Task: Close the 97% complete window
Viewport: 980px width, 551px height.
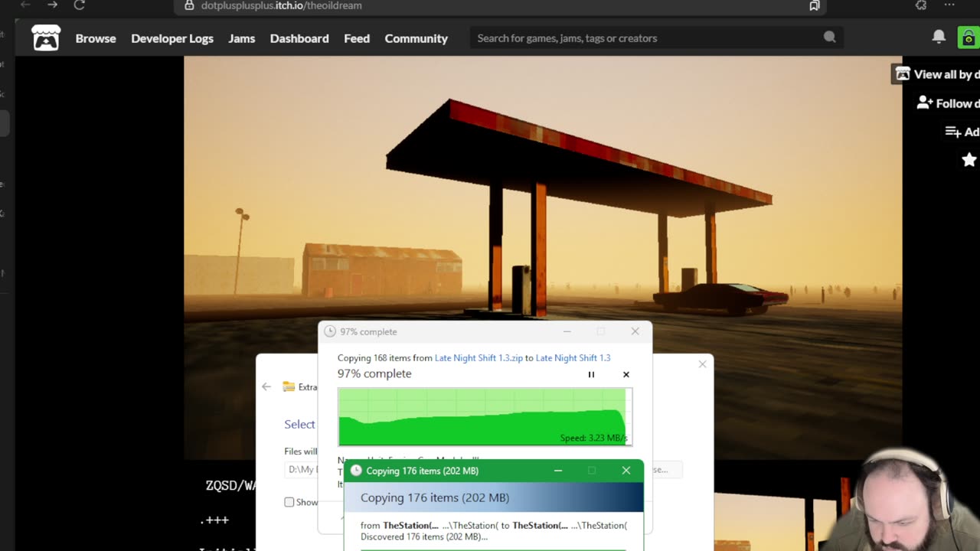Action: [635, 331]
